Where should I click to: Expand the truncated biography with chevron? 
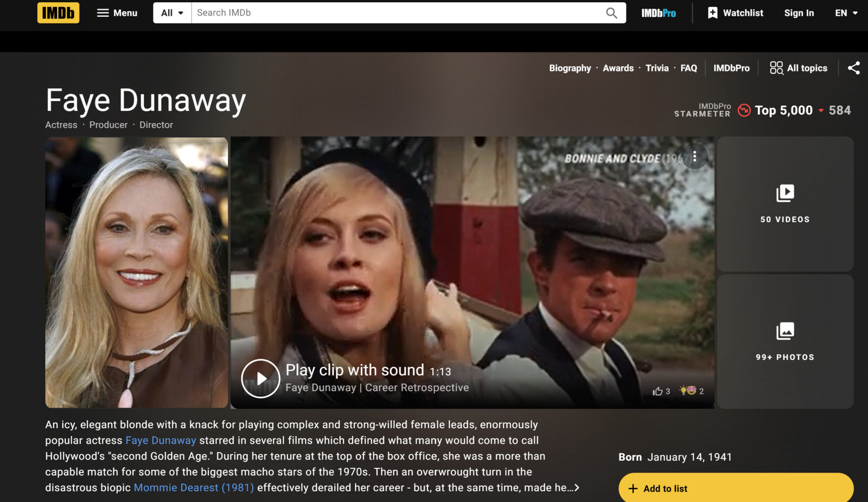click(x=577, y=488)
